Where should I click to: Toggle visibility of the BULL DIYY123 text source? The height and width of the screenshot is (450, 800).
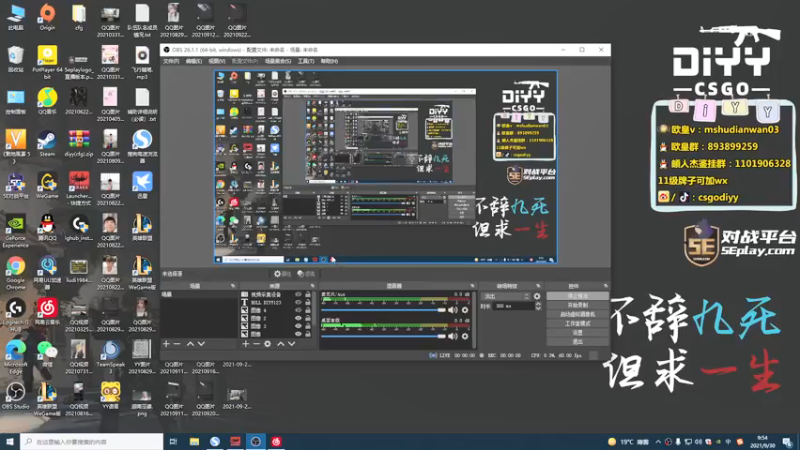[x=298, y=302]
